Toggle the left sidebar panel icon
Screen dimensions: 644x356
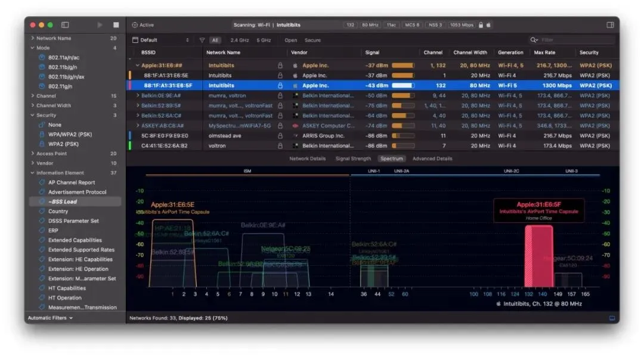[x=65, y=25]
